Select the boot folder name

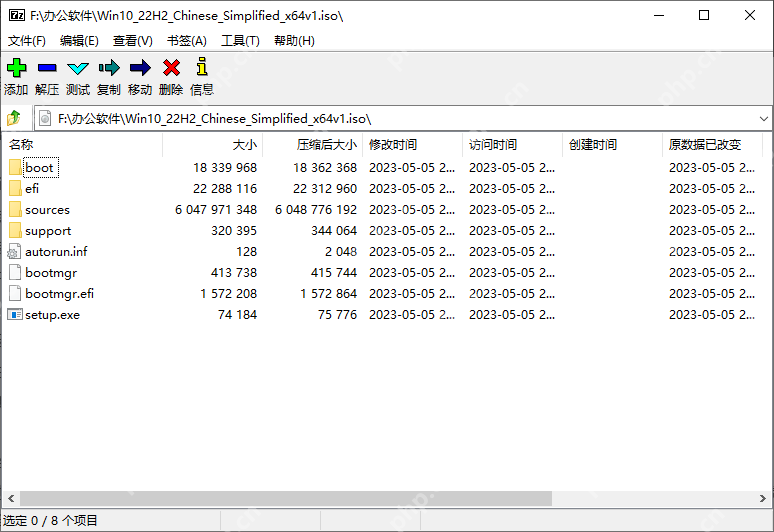tap(39, 167)
